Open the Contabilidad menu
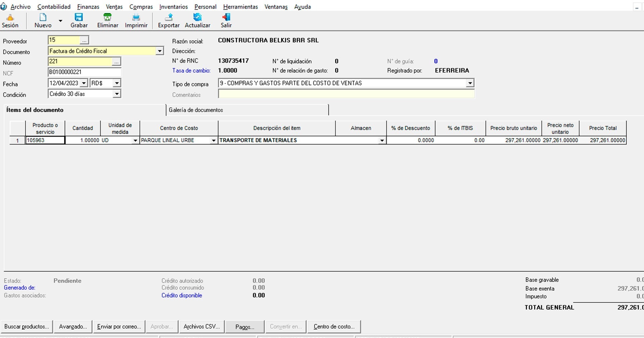The height and width of the screenshot is (338, 644). tap(54, 7)
